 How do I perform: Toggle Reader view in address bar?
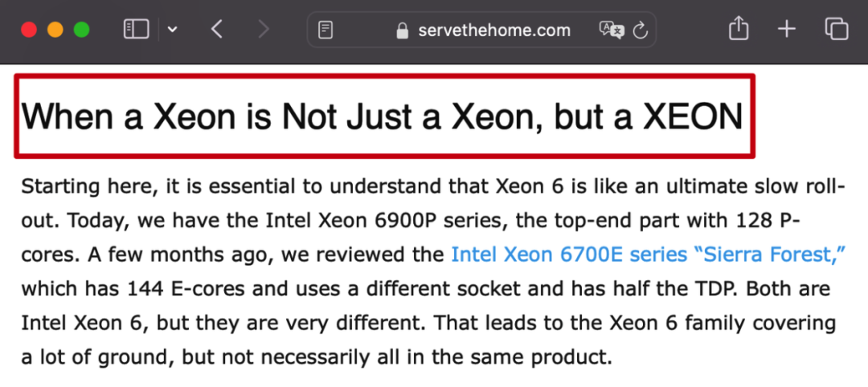tap(325, 31)
